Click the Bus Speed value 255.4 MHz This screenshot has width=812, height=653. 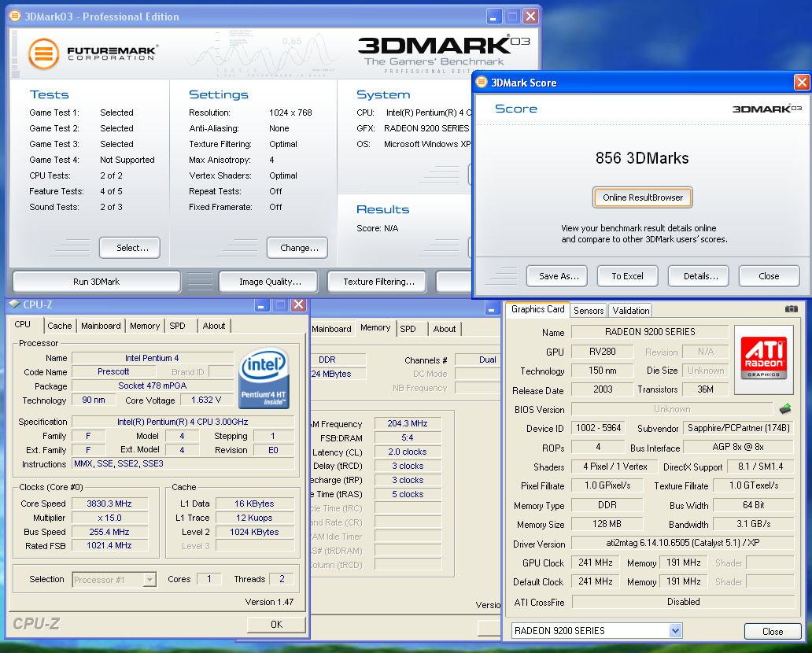click(x=110, y=532)
